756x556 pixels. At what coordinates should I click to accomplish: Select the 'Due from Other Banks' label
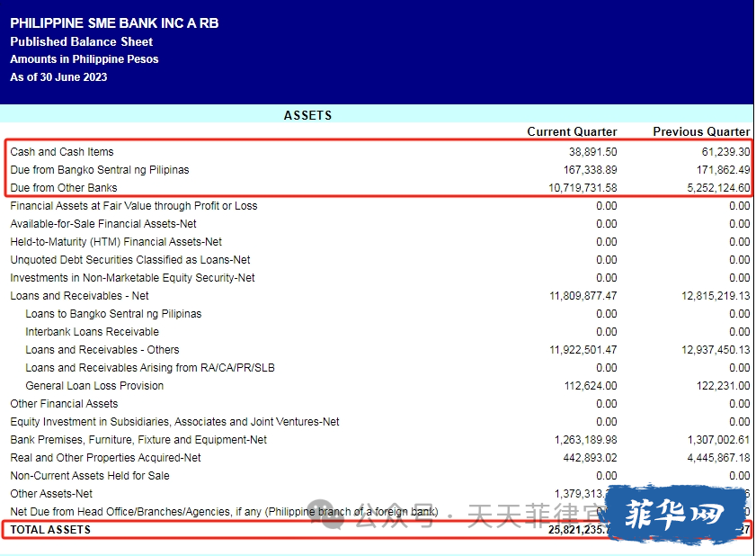coord(64,188)
